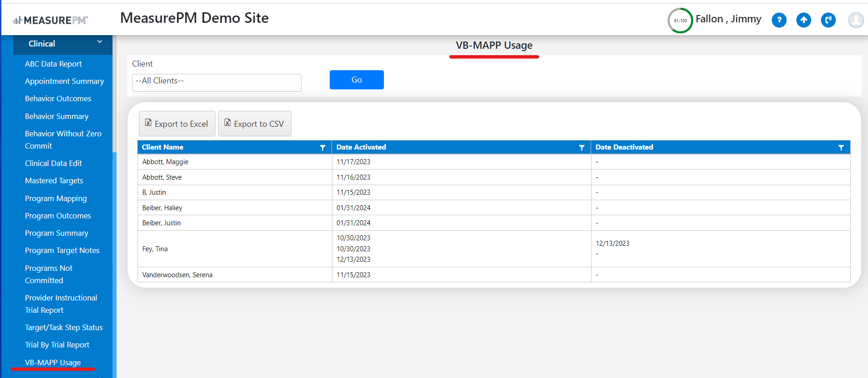Select row Beiber, Haliey
The width and height of the screenshot is (868, 378).
(x=494, y=207)
